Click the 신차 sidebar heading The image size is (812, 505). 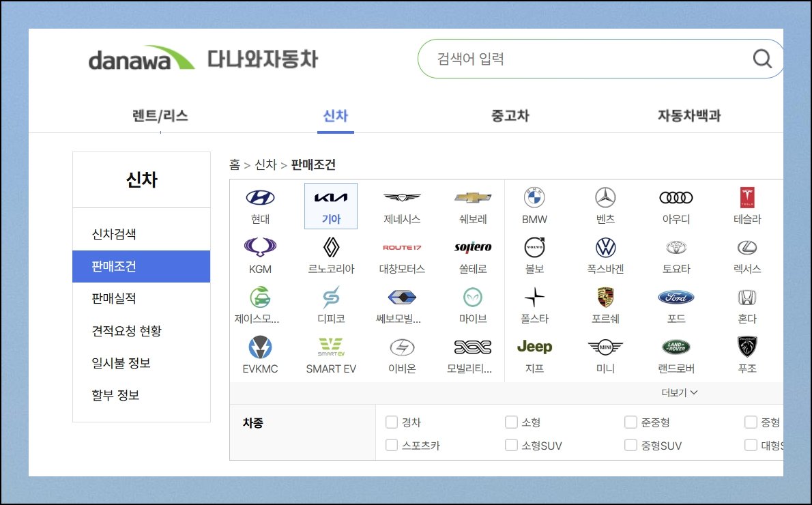tap(141, 179)
